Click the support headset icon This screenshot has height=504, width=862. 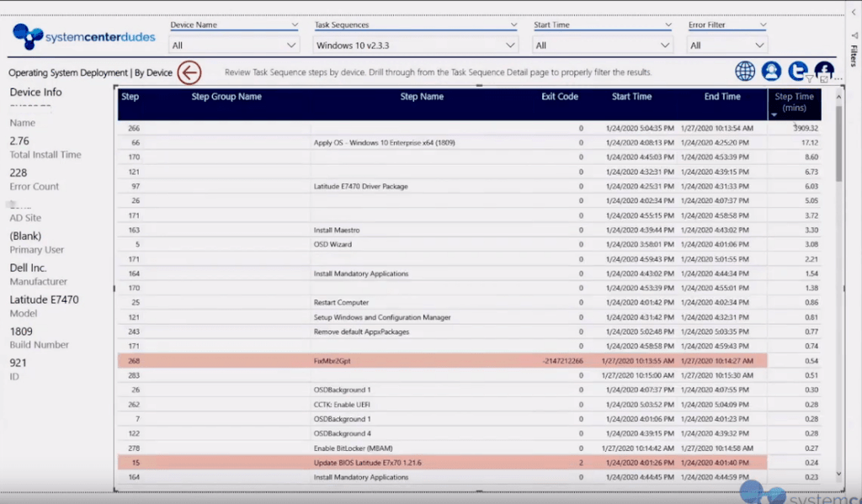coord(771,72)
